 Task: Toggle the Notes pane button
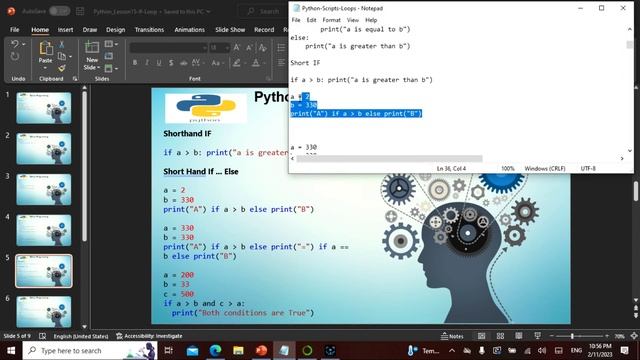point(452,336)
